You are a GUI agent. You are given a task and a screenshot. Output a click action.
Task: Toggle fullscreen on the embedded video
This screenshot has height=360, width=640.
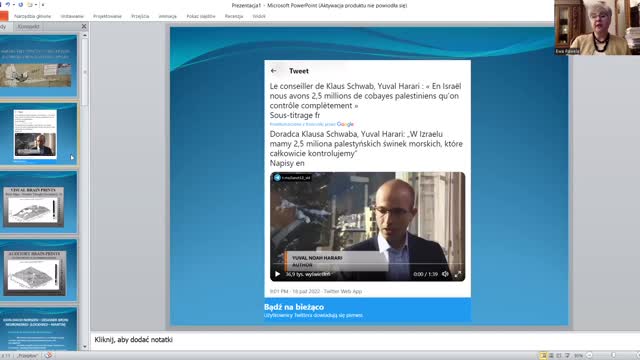tap(458, 274)
